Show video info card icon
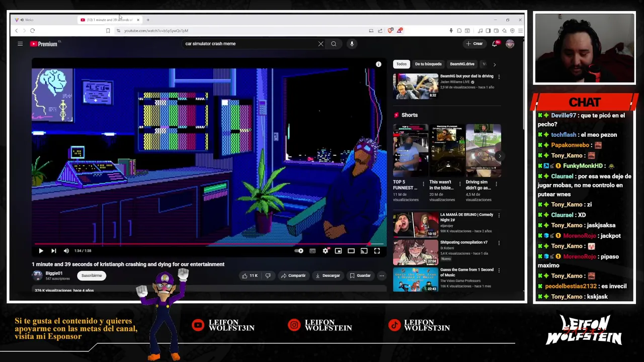The height and width of the screenshot is (362, 644). (378, 64)
